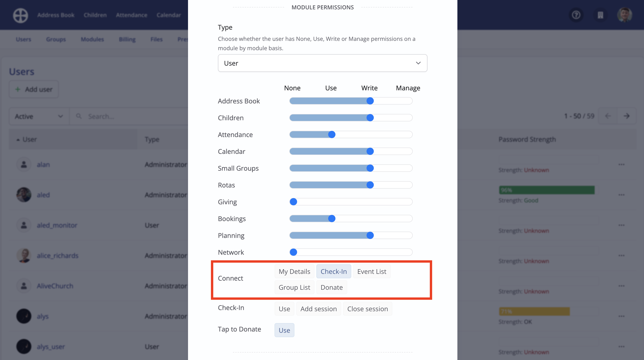The width and height of the screenshot is (644, 360).
Task: Click the bookmark icon in the top bar
Action: [x=600, y=15]
